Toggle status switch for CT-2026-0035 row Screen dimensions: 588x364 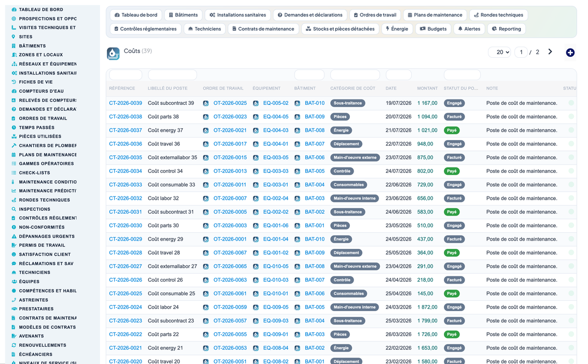(x=571, y=157)
